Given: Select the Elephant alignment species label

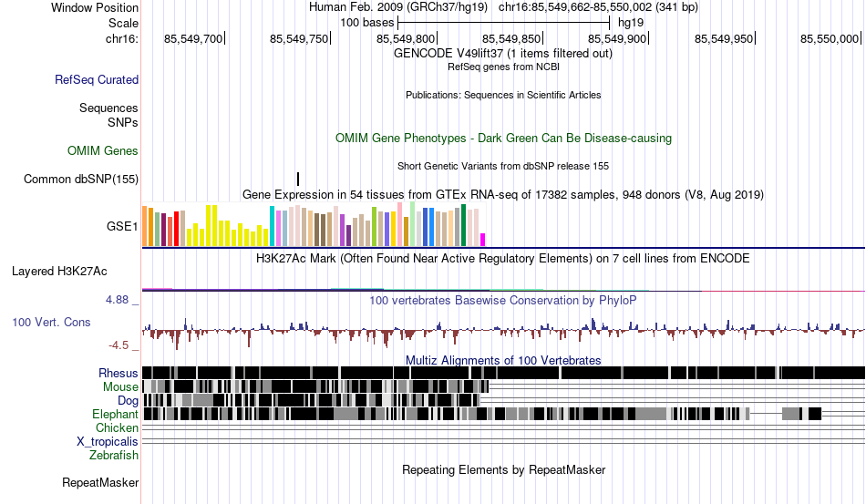Looking at the screenshot, I should 115,414.
